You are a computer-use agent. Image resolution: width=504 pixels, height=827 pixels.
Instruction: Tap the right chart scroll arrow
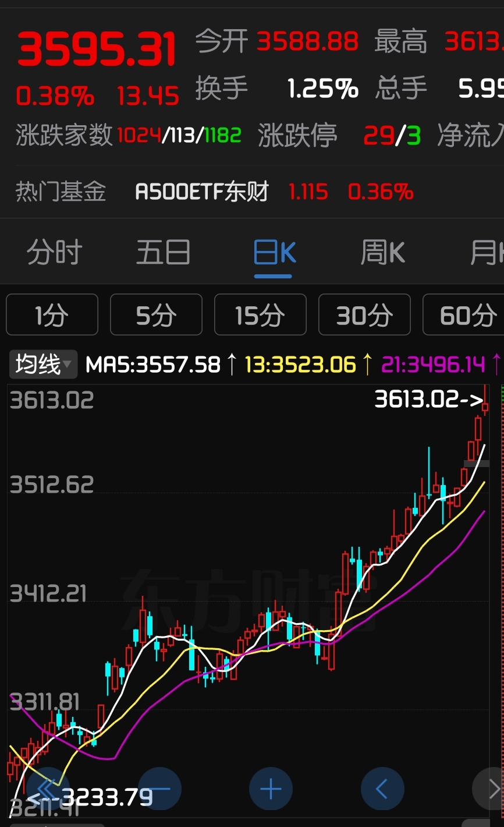tap(489, 789)
